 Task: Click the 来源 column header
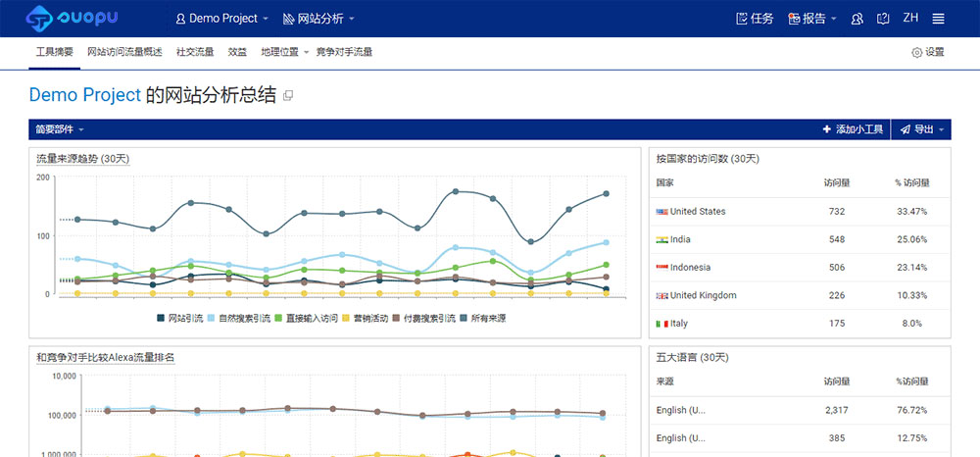pos(665,381)
